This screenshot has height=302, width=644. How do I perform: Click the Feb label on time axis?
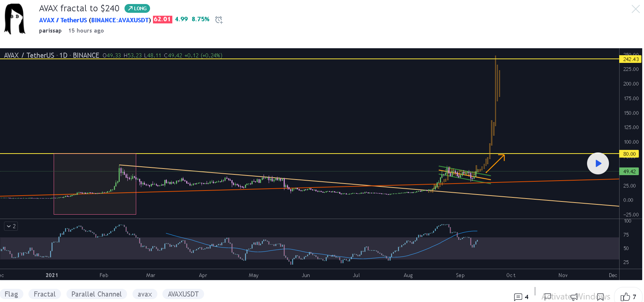coord(104,275)
